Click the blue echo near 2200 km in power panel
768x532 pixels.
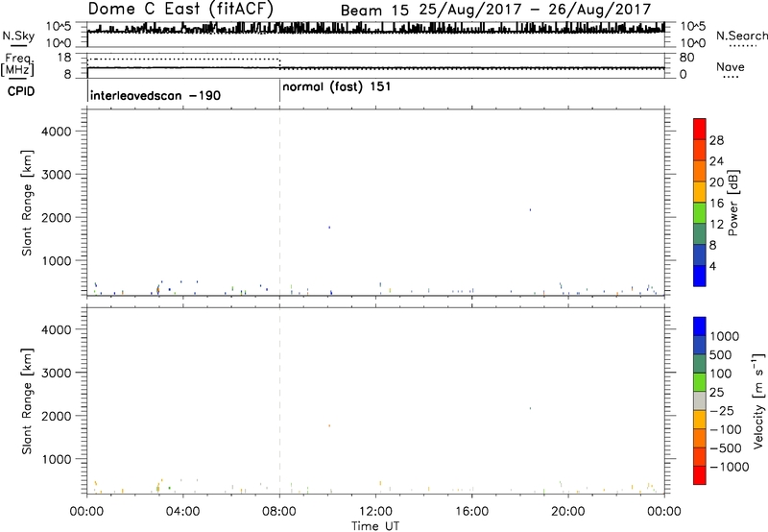[530, 209]
